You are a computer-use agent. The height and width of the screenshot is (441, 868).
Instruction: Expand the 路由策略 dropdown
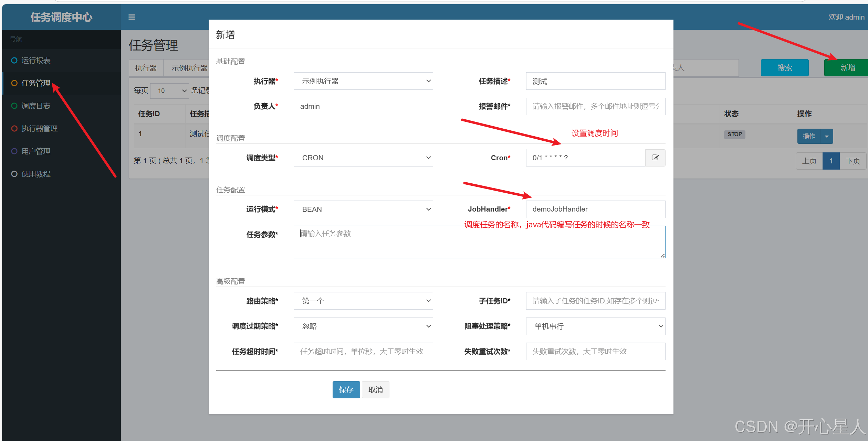363,301
